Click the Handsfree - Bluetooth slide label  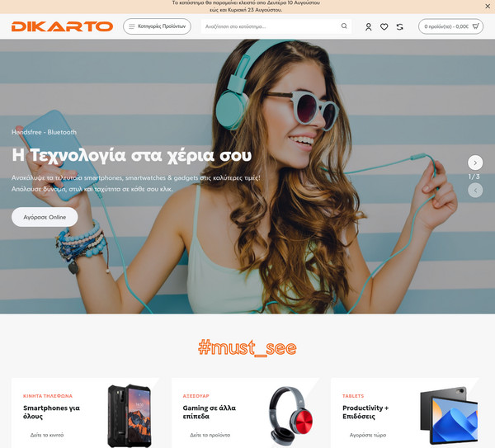[x=45, y=132]
